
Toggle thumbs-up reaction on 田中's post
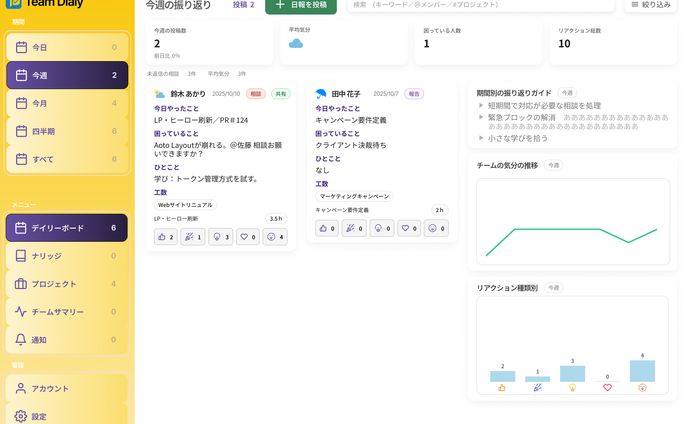pyautogui.click(x=327, y=228)
